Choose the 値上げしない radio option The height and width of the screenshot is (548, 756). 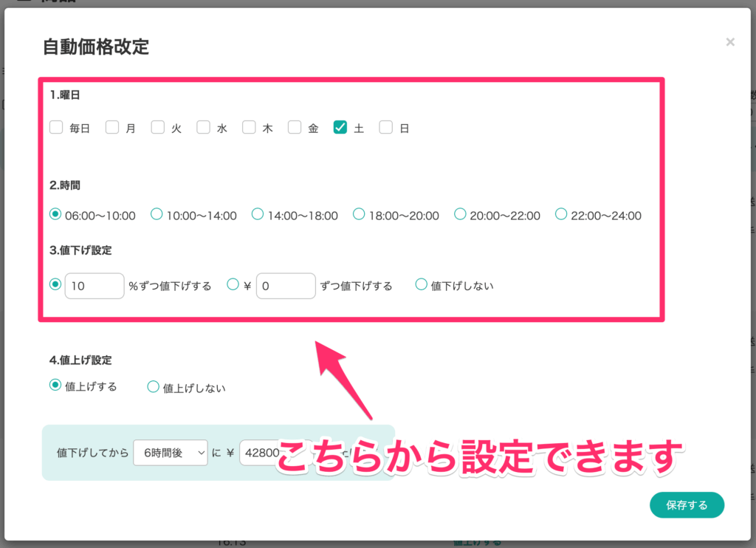click(x=154, y=386)
